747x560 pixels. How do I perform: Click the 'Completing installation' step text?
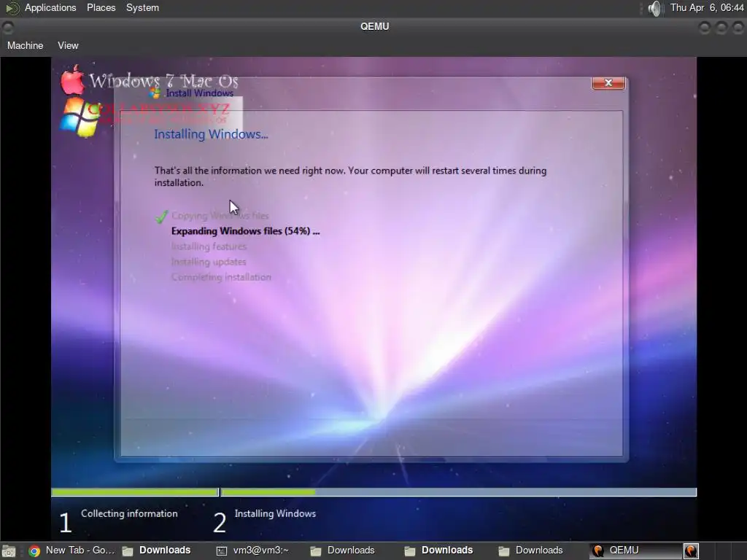pos(221,276)
